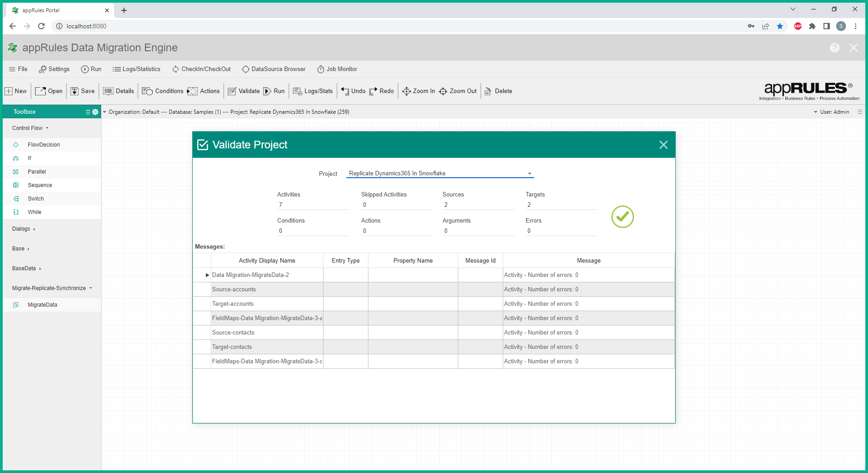Open the Conditions toolbar item

coord(163,91)
